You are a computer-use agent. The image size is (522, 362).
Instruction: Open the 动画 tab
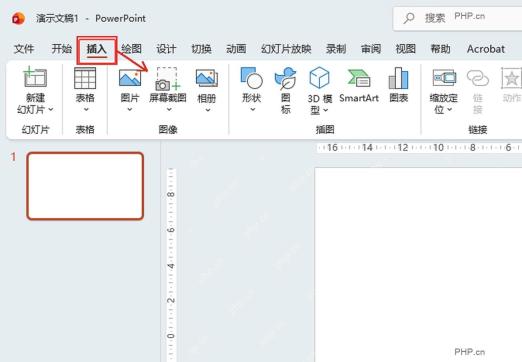pyautogui.click(x=236, y=49)
